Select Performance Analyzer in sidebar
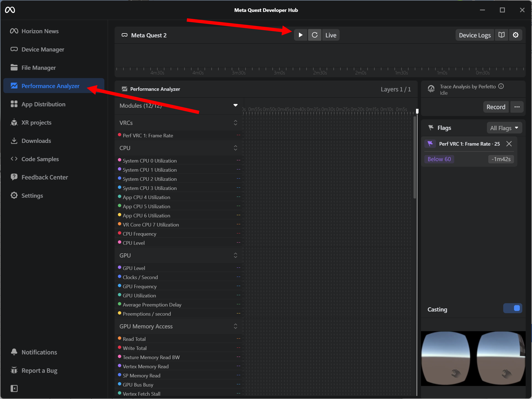 54,86
